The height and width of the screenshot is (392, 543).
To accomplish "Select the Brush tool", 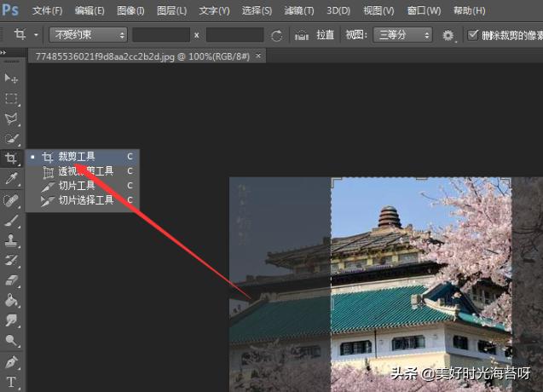I will 12,220.
